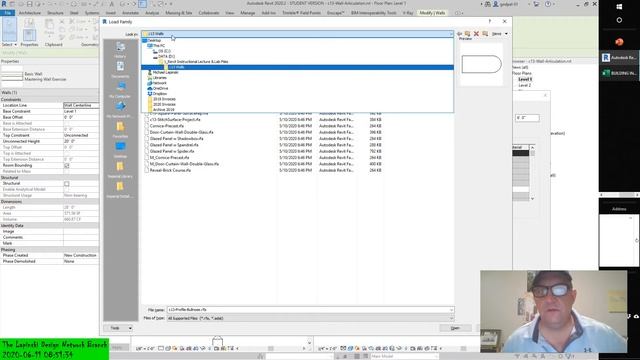Open the Collaborate ribbon tab
Screen dimensions: 640x360
point(209,13)
